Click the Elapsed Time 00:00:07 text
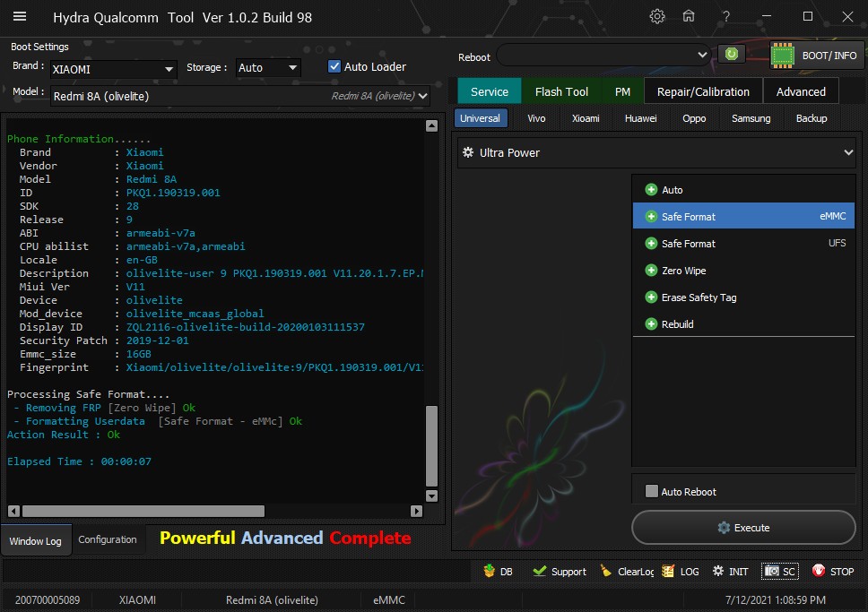868x612 pixels. [x=79, y=461]
